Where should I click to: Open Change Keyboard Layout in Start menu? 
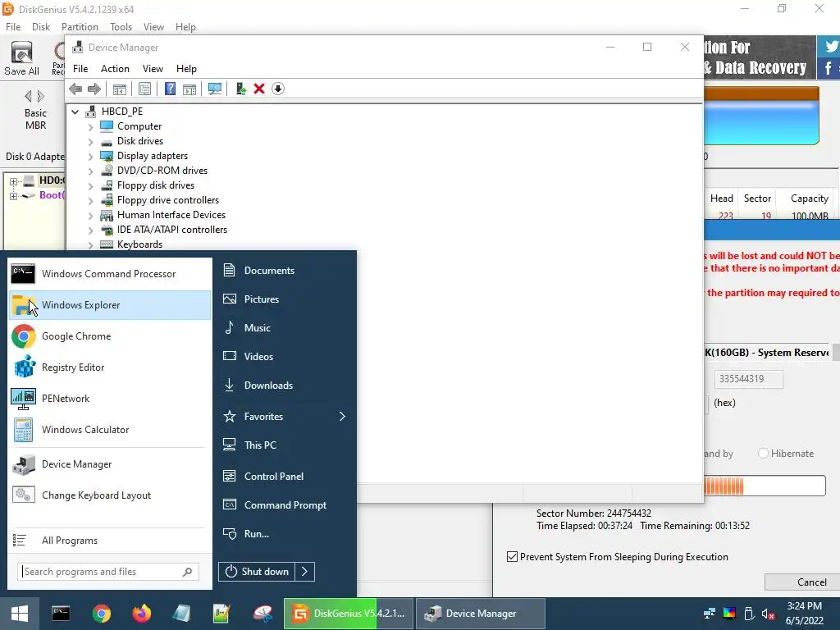pyautogui.click(x=111, y=495)
